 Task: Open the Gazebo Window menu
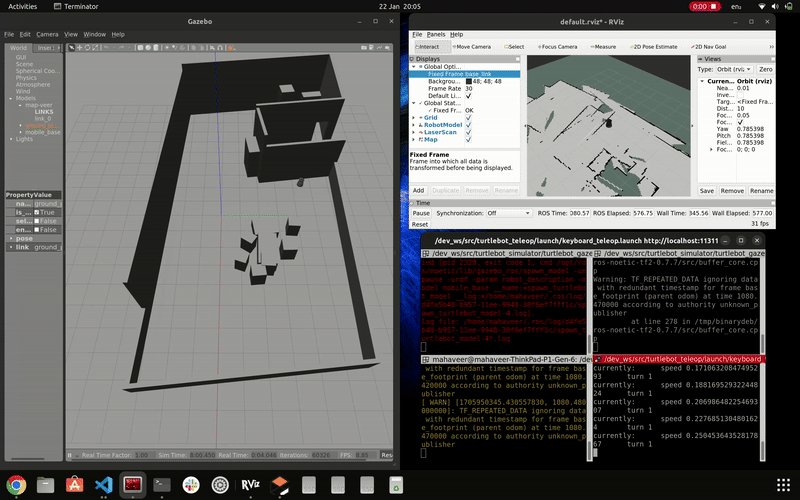pyautogui.click(x=94, y=34)
